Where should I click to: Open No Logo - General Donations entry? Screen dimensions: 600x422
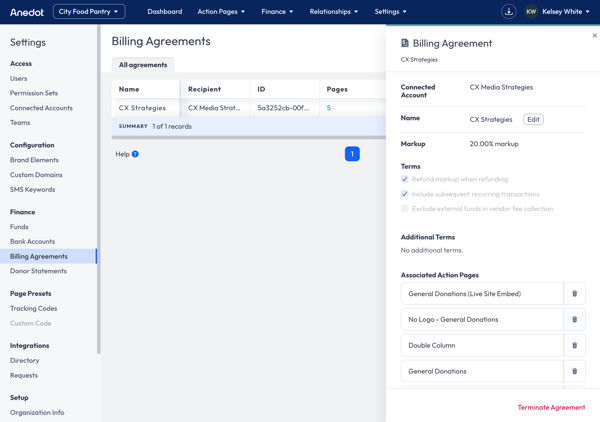pyautogui.click(x=482, y=319)
